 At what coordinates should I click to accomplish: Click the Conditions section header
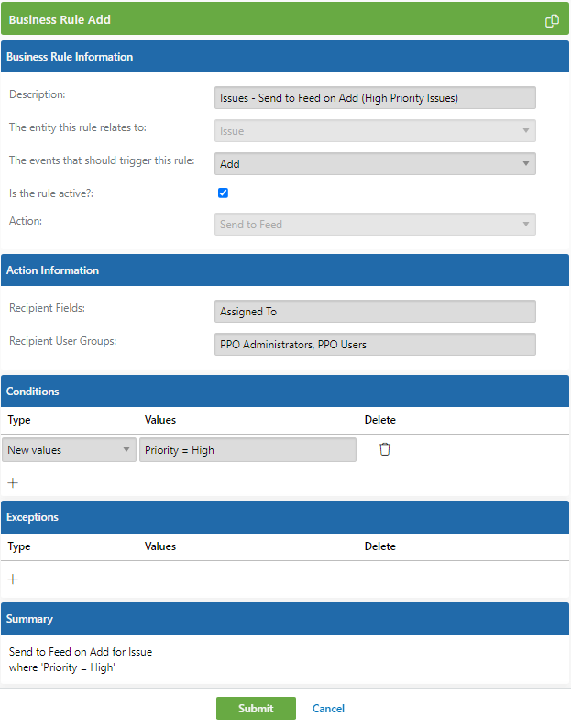click(x=285, y=391)
